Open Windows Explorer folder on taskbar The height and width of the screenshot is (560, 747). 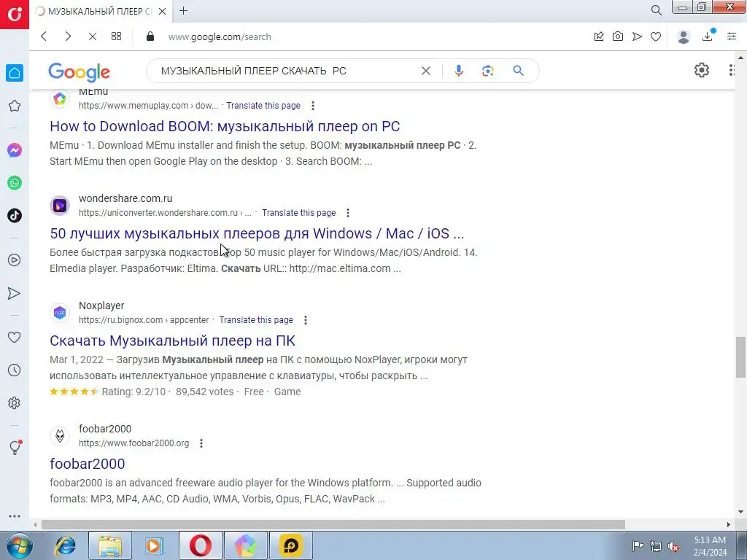(x=110, y=545)
